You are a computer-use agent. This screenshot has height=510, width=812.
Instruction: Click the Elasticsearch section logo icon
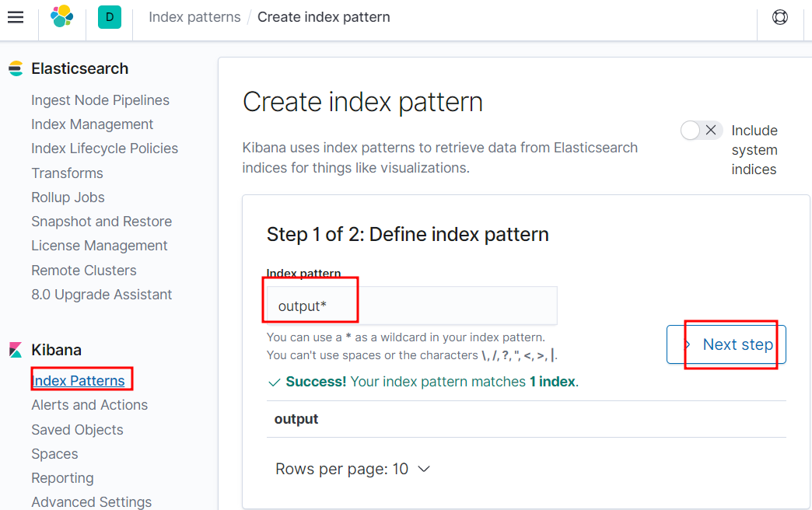(x=16, y=68)
